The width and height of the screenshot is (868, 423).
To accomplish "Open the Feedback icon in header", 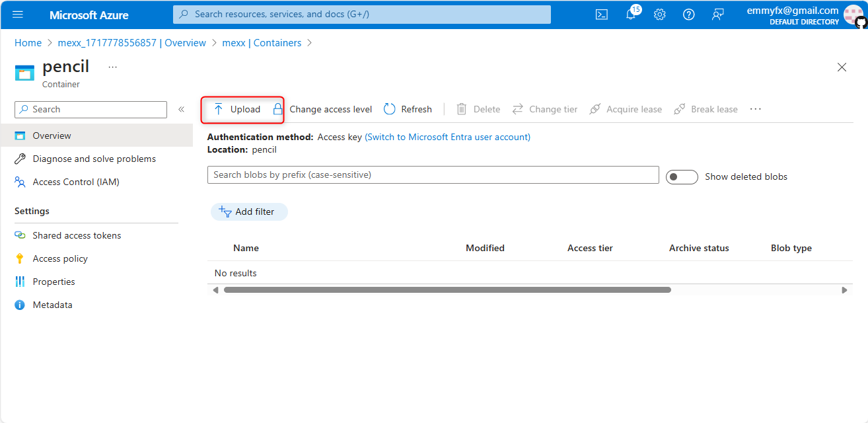I will 718,15.
